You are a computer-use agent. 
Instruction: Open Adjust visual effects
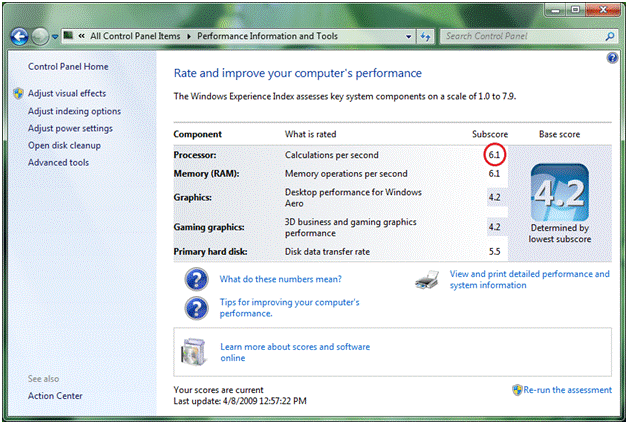click(x=67, y=93)
